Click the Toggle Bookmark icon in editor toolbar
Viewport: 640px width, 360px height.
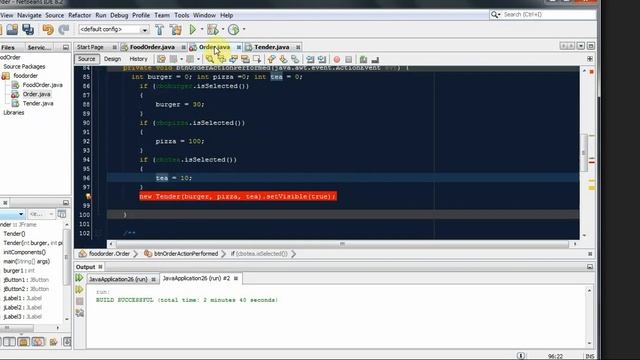(295, 59)
